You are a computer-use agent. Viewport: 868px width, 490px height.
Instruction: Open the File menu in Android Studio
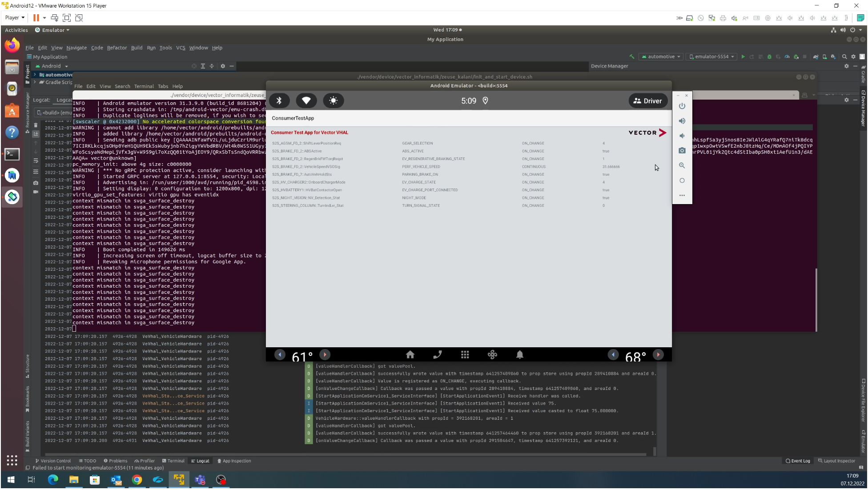pos(29,48)
